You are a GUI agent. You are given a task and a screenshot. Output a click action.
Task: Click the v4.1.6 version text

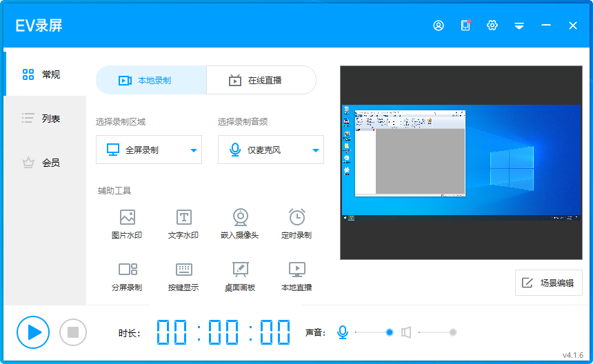pyautogui.click(x=573, y=355)
